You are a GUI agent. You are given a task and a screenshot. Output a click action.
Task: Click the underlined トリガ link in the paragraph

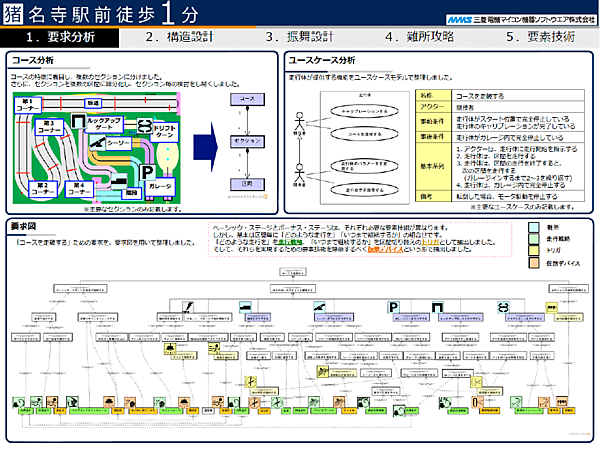(x=430, y=242)
